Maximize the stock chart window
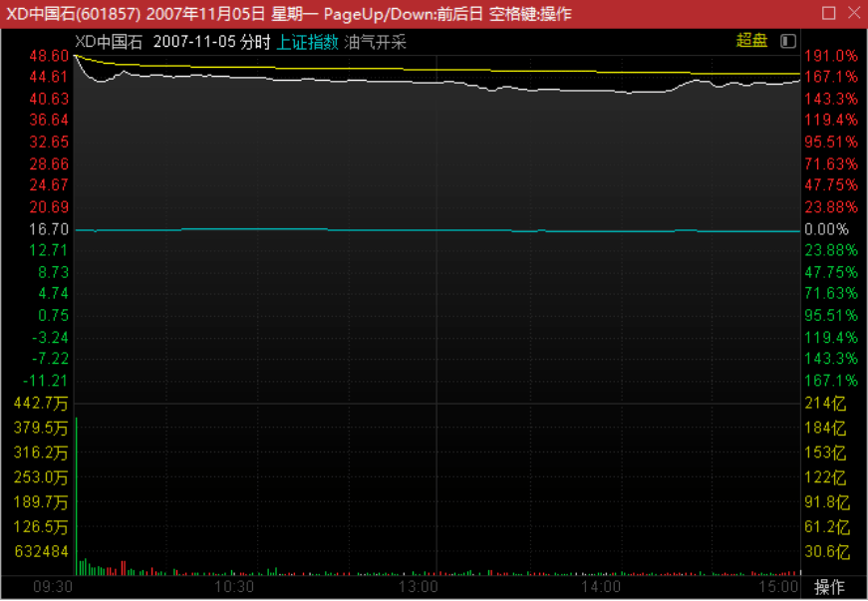 828,14
